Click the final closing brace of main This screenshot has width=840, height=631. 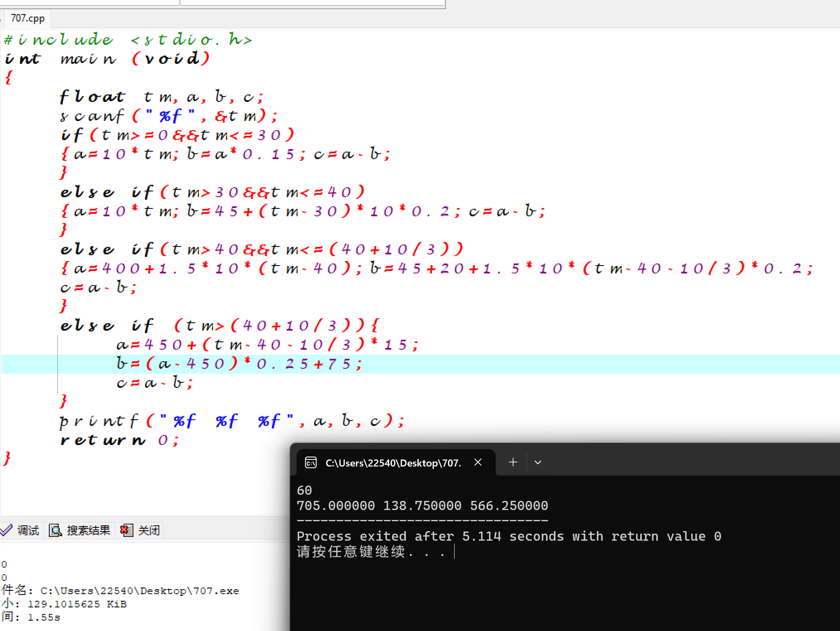(x=7, y=458)
